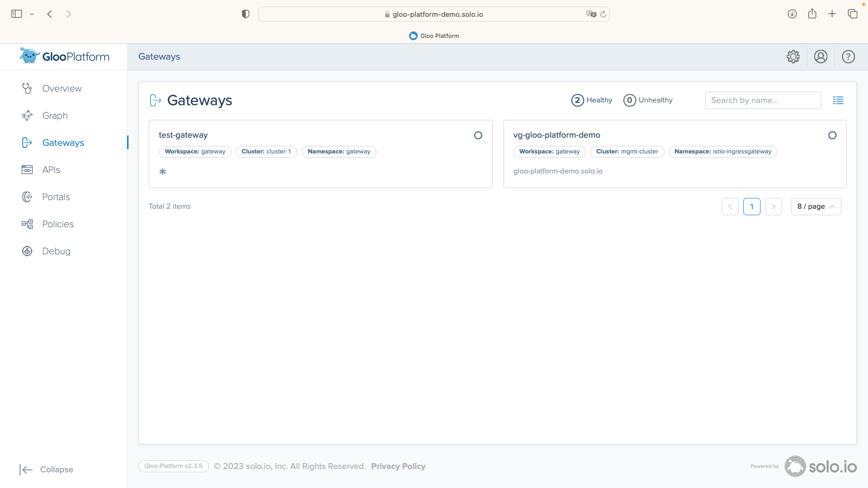Select Portals from the left navigation
Screen dimensions: 868x488
click(56, 197)
